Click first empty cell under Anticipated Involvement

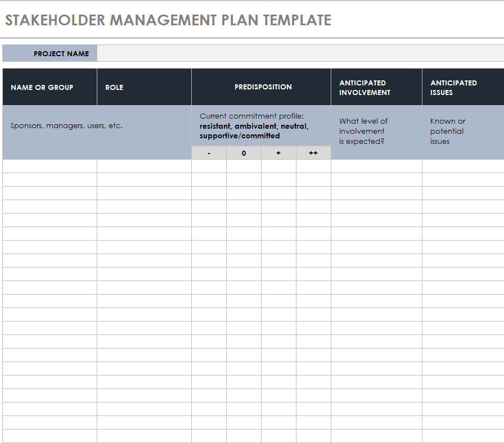(x=376, y=166)
